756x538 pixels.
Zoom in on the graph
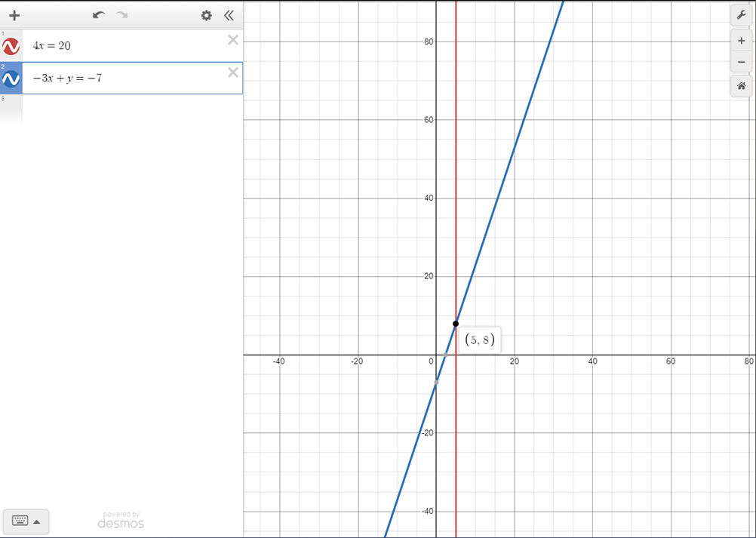(x=742, y=41)
